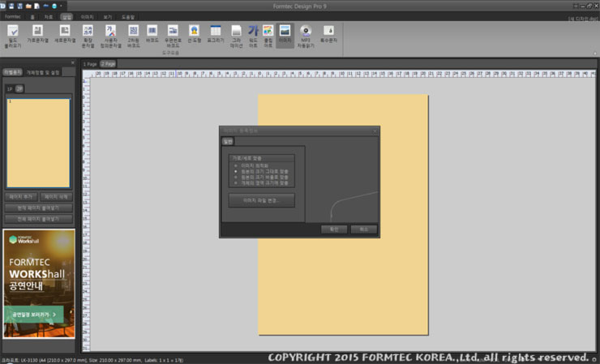Select the gradation tool (그라데이션)
This screenshot has width=600, height=364.
pos(236,36)
